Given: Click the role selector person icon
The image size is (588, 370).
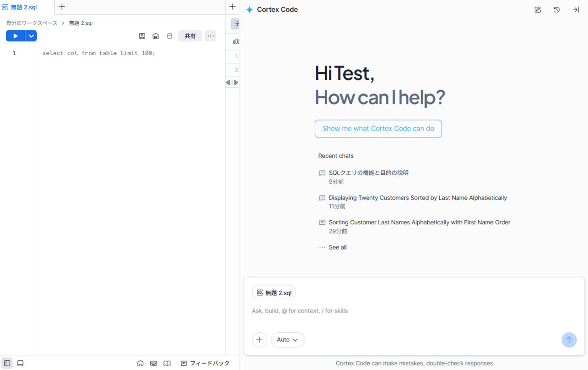Looking at the screenshot, I should coord(142,36).
